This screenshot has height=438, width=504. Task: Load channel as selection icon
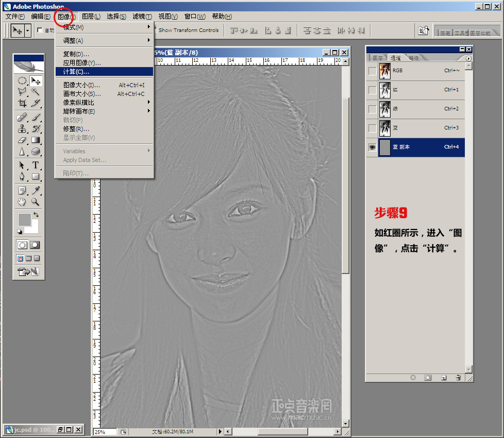point(412,378)
